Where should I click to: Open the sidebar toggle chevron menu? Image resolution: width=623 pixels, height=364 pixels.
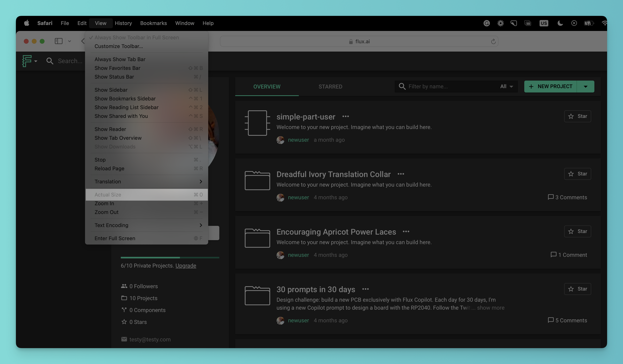tap(70, 41)
